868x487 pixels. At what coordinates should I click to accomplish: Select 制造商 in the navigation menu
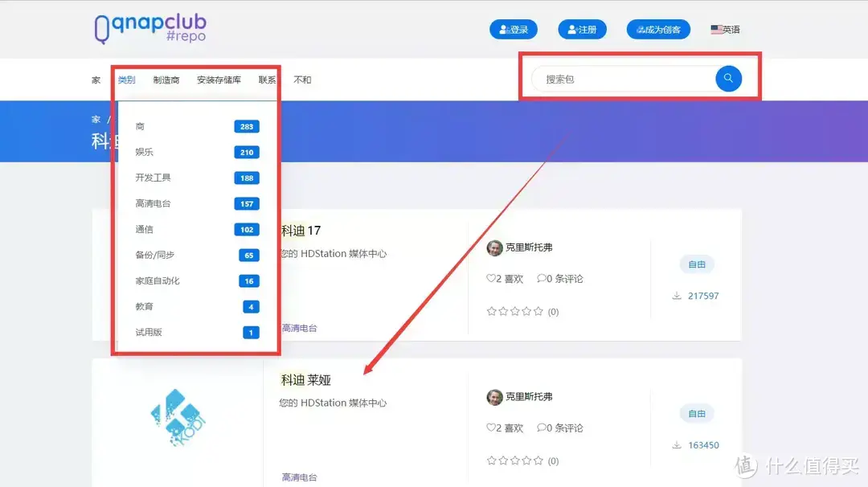(x=166, y=79)
